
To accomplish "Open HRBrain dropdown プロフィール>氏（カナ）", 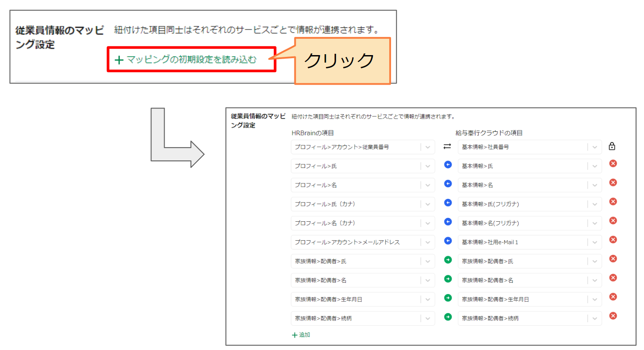I will [363, 204].
